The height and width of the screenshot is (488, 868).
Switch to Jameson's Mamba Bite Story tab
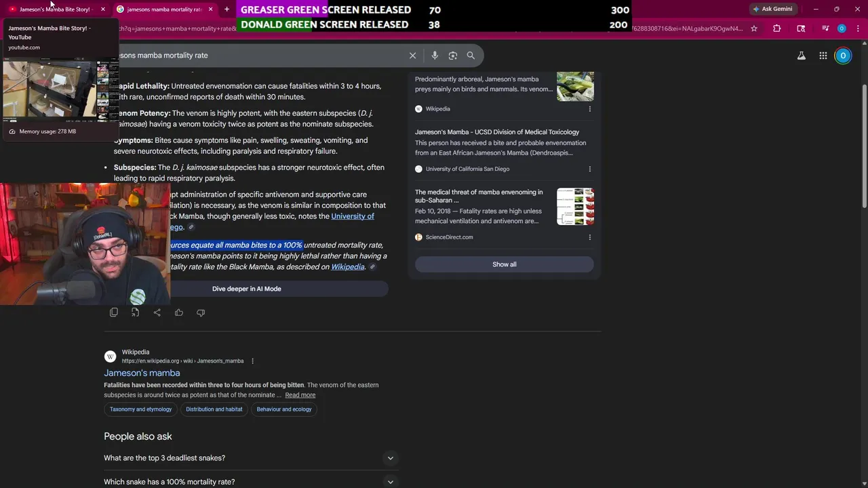point(54,9)
